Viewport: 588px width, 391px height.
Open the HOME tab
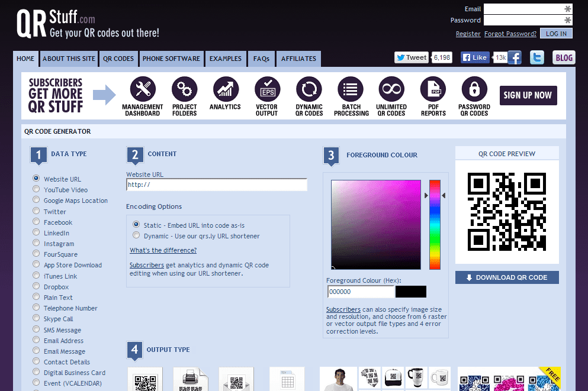[x=25, y=59]
